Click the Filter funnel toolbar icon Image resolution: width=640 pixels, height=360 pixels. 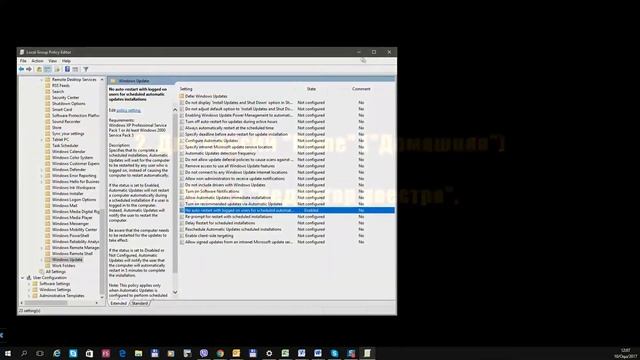pos(86,69)
